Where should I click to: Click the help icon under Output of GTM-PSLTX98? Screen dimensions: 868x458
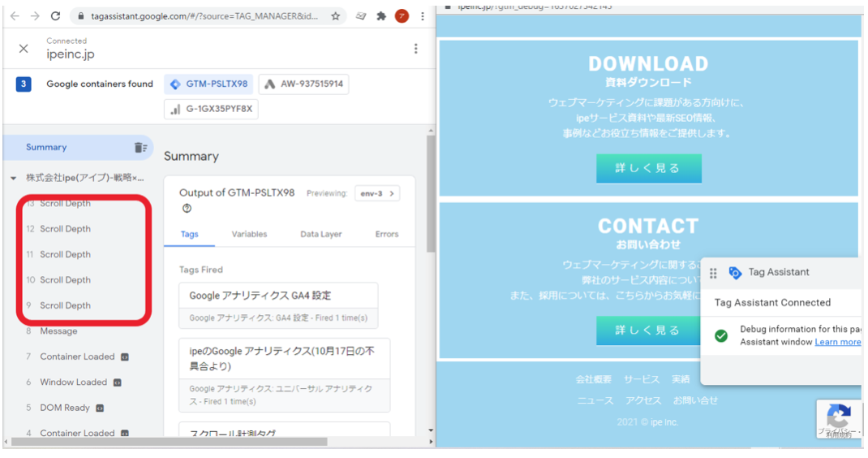(187, 209)
